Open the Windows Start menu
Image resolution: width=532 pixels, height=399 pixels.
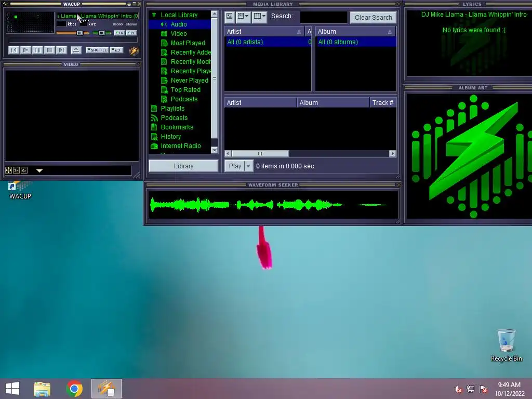click(12, 389)
